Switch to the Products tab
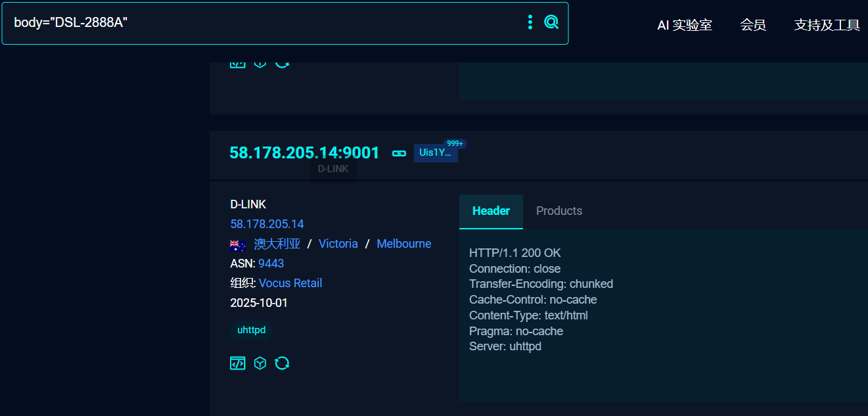 tap(559, 211)
